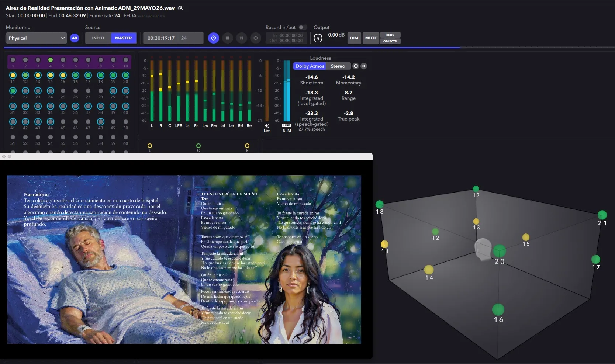Click the eye icon beside the file name
Image resolution: width=615 pixels, height=364 pixels.
[x=181, y=8]
